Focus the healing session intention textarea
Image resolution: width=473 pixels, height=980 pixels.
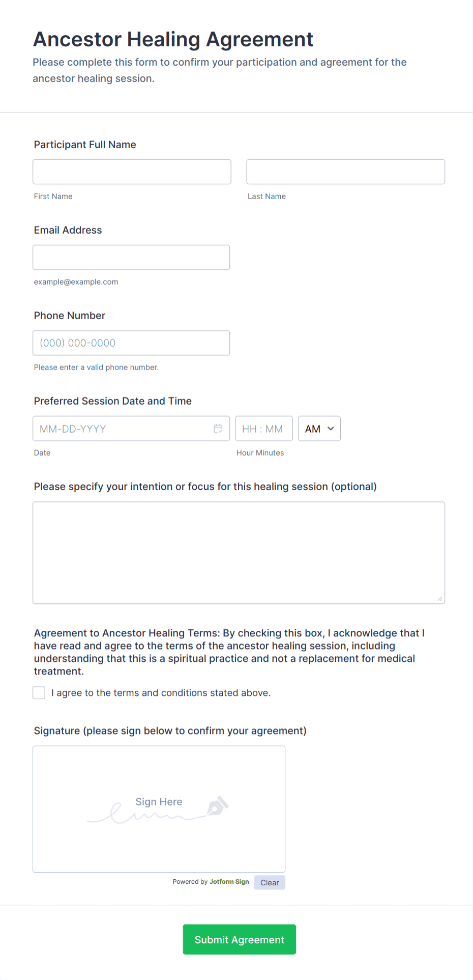pyautogui.click(x=239, y=552)
